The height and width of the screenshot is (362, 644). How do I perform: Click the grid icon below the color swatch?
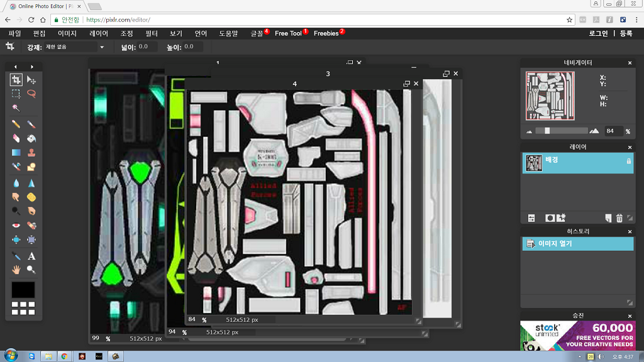click(23, 308)
